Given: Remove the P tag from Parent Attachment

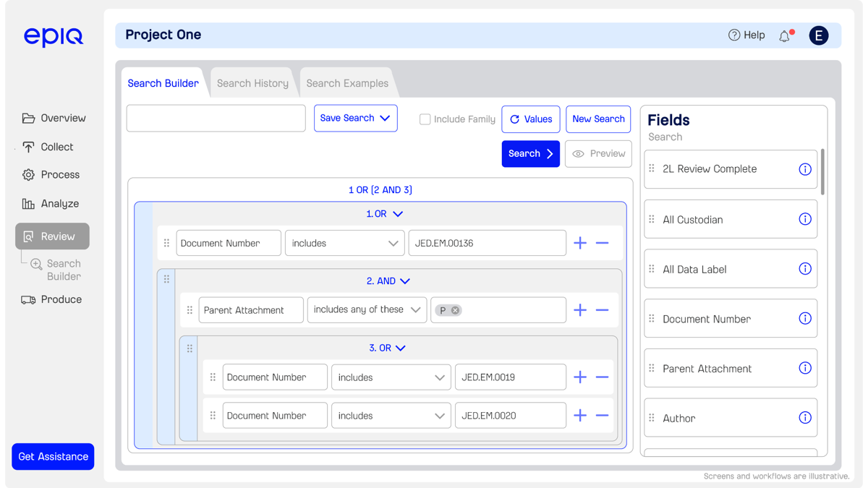Looking at the screenshot, I should (455, 310).
